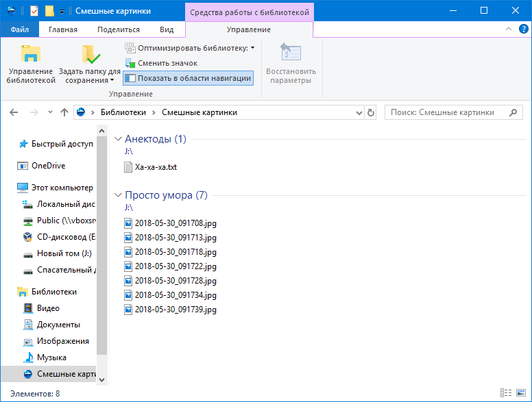This screenshot has height=402, width=532.
Task: Switch to the Вид ribbon tab
Action: (x=167, y=29)
